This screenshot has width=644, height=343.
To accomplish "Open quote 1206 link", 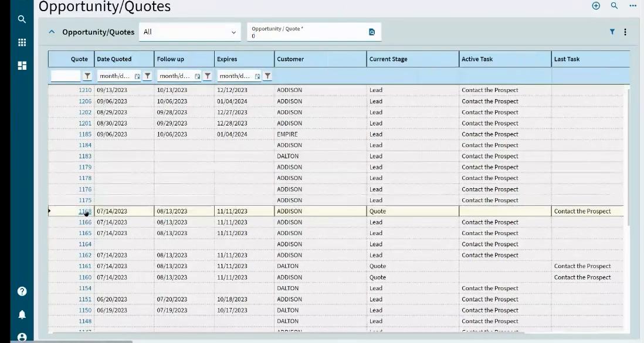I will point(85,101).
